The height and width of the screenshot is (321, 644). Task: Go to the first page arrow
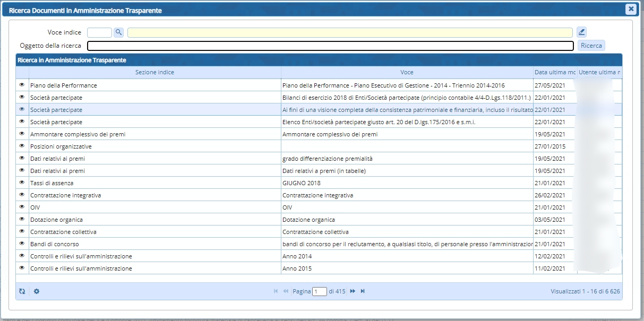pos(276,291)
